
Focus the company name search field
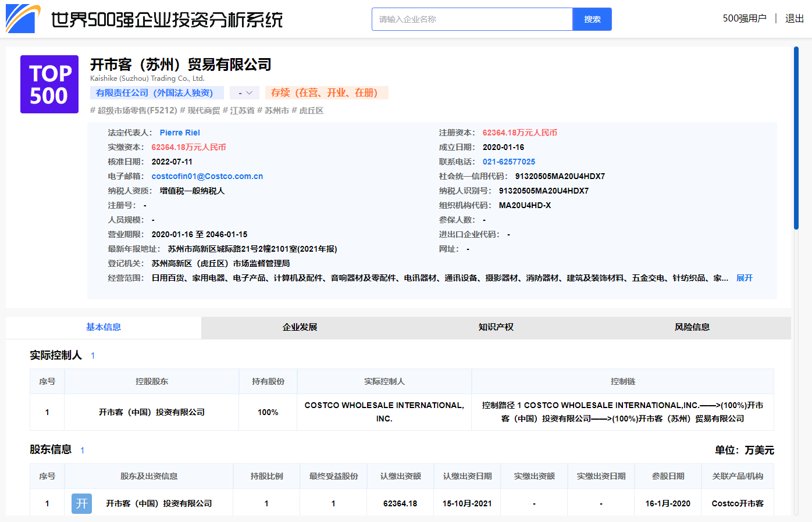click(472, 19)
